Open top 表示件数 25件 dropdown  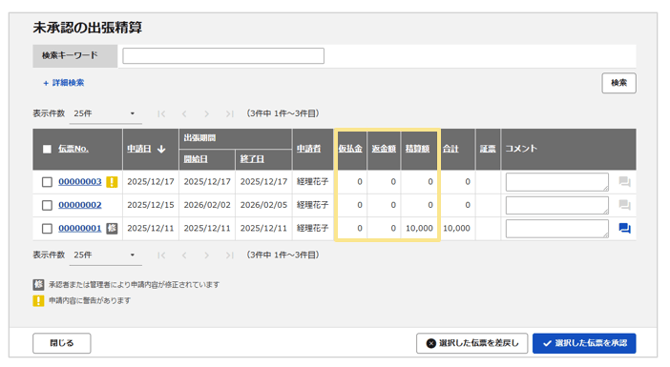click(106, 114)
